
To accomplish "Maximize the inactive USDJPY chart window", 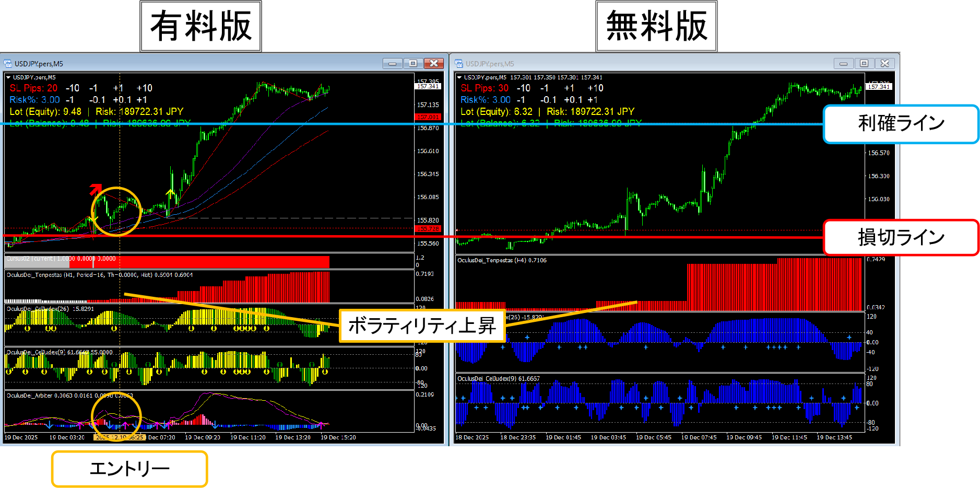I will click(x=864, y=64).
